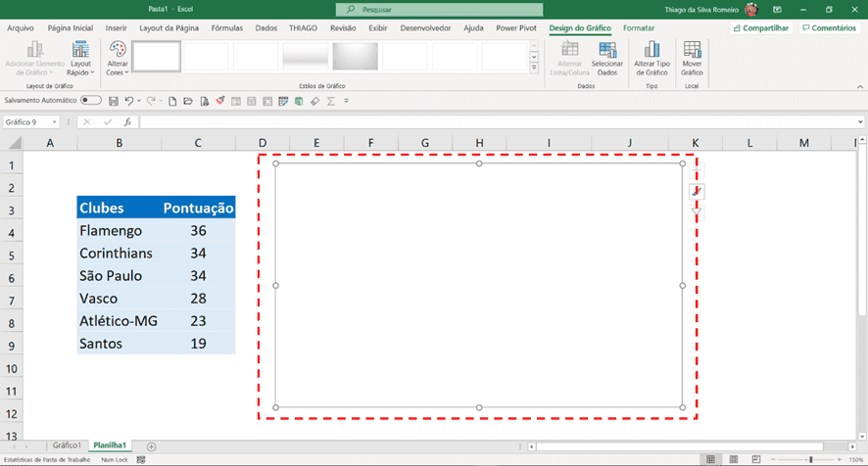Viewport: 868px width, 466px height.
Task: Collapse the ribbon with the chevron
Action: point(860,86)
